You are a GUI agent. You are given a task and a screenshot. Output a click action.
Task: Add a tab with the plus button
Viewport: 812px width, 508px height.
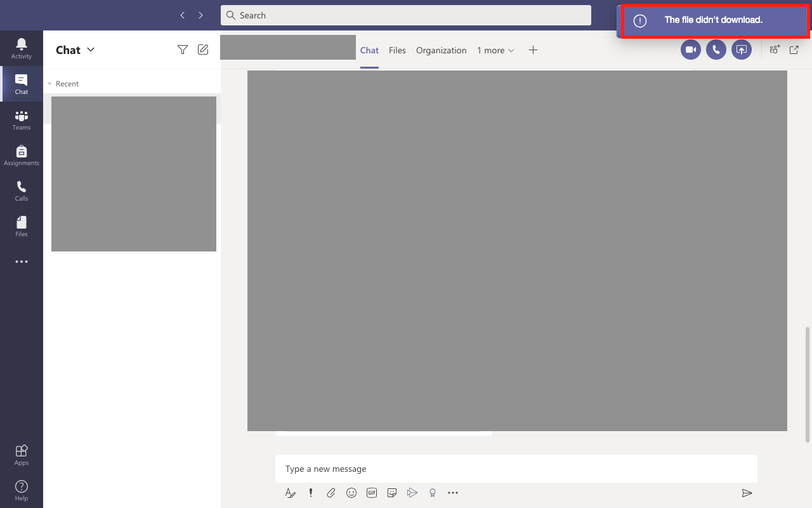(533, 50)
